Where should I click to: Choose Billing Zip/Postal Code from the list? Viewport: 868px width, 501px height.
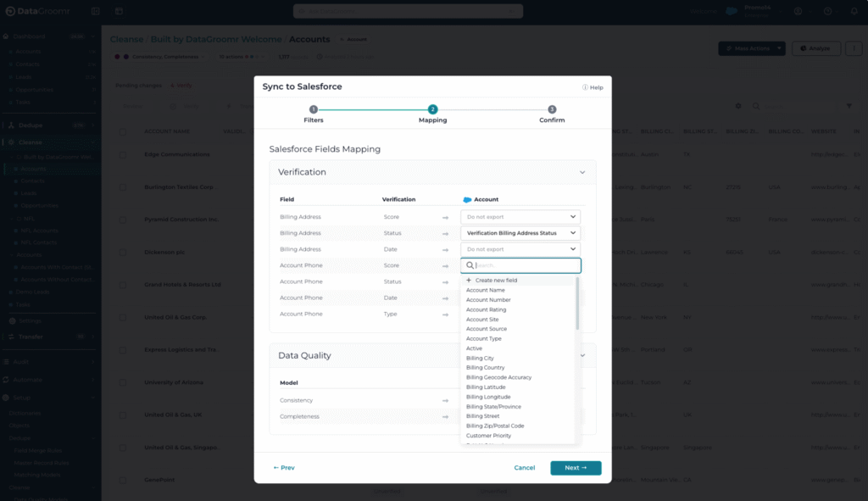495,426
